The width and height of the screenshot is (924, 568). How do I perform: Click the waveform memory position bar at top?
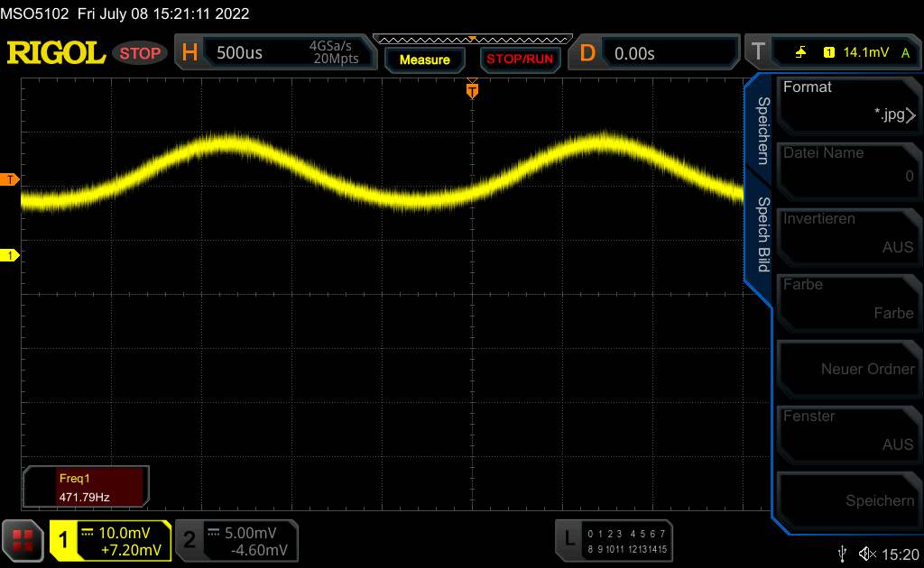coord(472,39)
